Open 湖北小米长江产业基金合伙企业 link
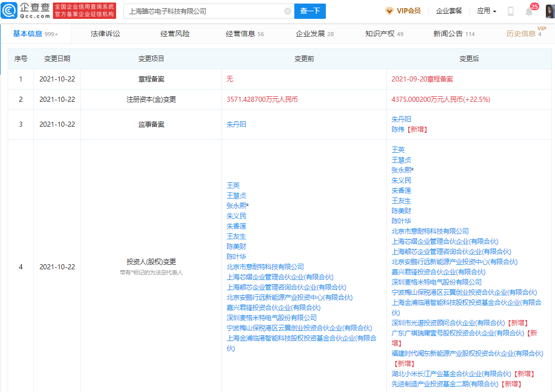The width and height of the screenshot is (555, 392). (451, 374)
